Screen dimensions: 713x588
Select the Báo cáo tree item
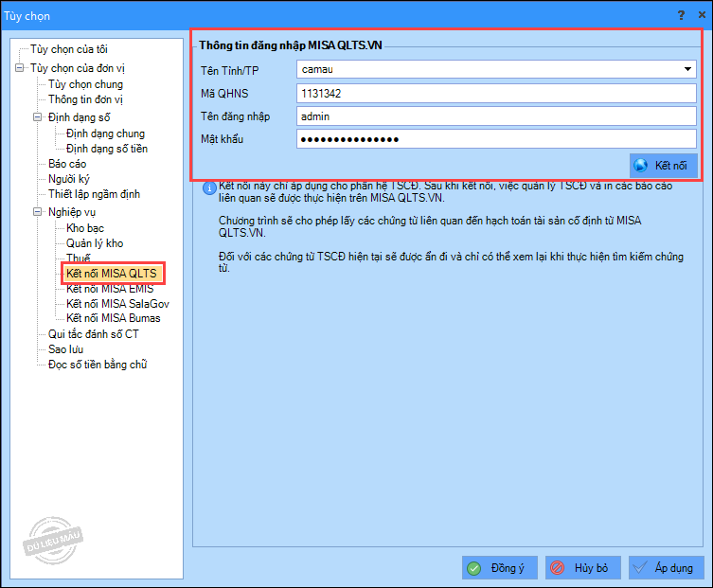(x=67, y=164)
